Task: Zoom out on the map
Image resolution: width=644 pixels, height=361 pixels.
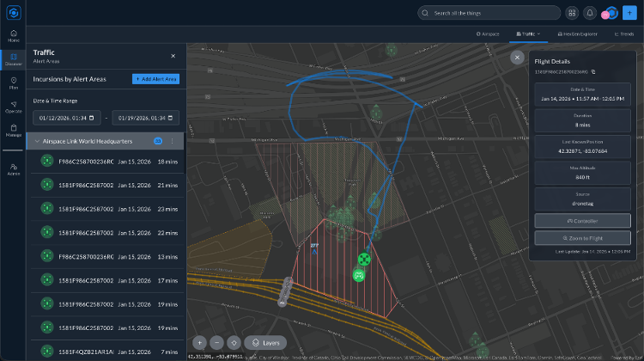Action: coord(216,342)
